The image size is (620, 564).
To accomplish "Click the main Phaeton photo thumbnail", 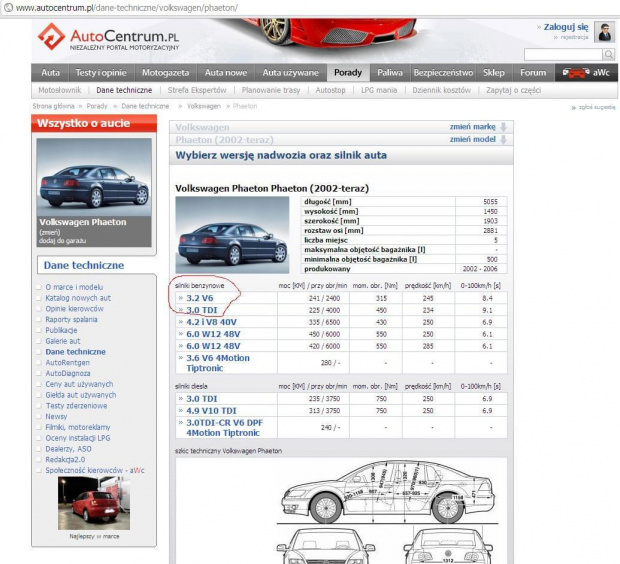I will point(232,235).
